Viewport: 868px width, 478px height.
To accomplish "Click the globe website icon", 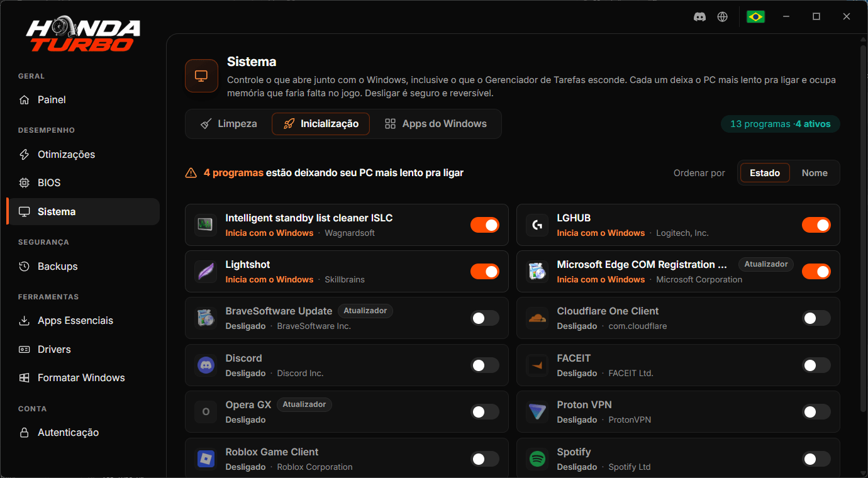I will click(723, 17).
